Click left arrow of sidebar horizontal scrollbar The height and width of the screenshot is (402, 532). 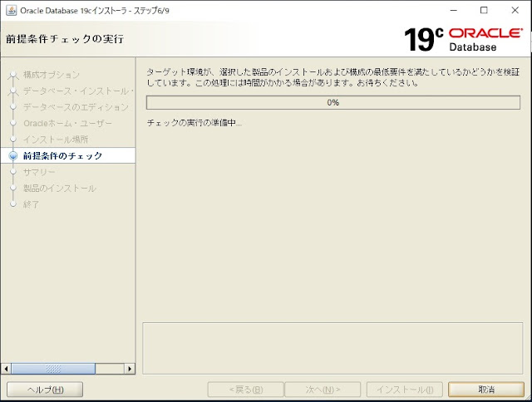pyautogui.click(x=6, y=369)
